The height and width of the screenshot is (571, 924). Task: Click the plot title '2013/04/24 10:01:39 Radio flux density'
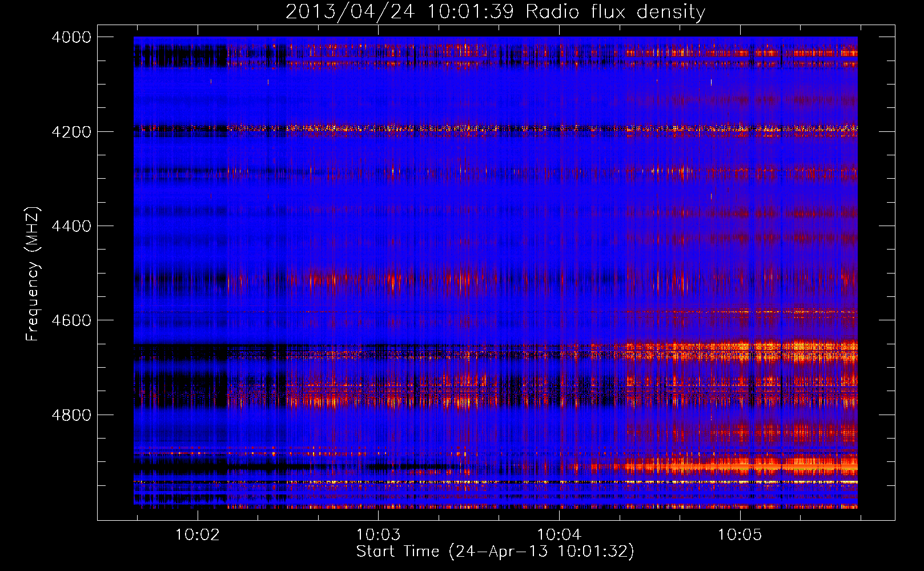[x=495, y=11]
